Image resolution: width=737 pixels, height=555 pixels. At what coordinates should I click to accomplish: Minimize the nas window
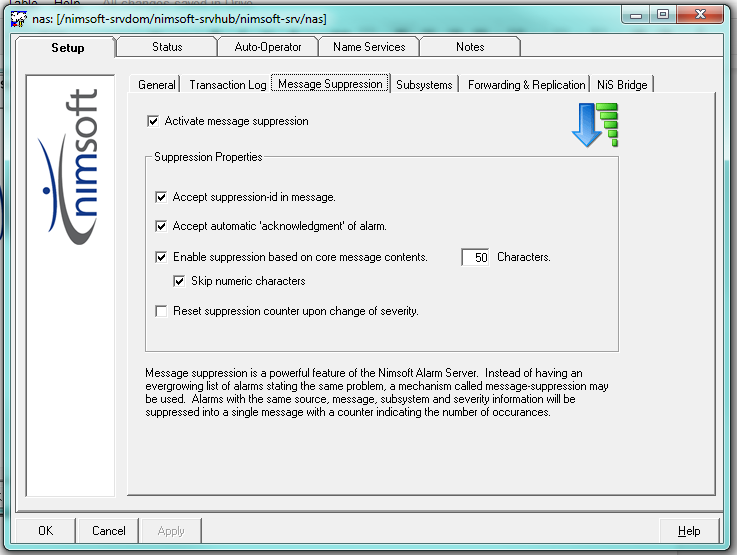coord(636,15)
